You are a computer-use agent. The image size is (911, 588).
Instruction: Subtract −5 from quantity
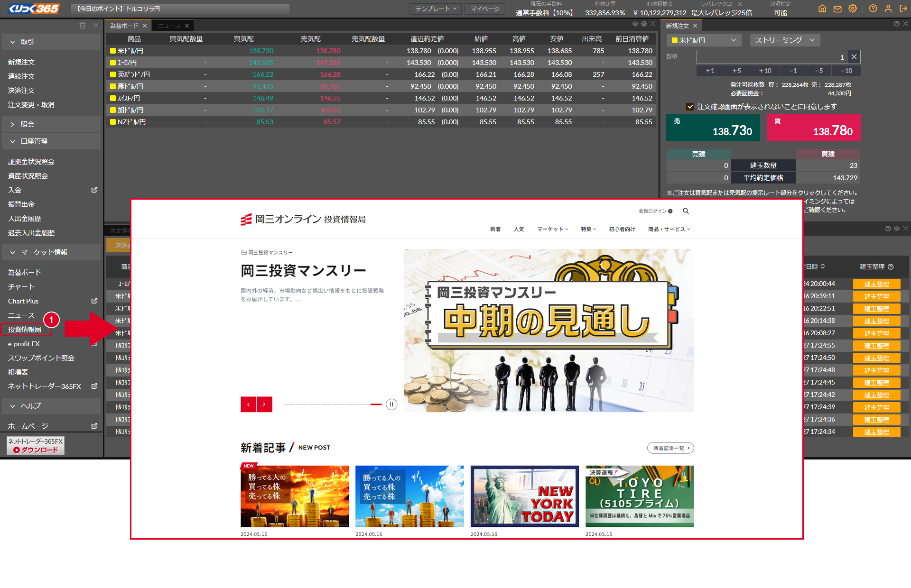819,71
